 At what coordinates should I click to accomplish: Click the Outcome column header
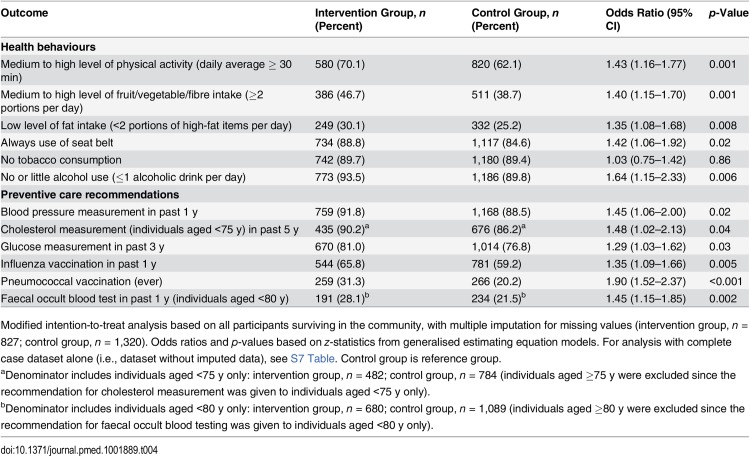[x=24, y=13]
